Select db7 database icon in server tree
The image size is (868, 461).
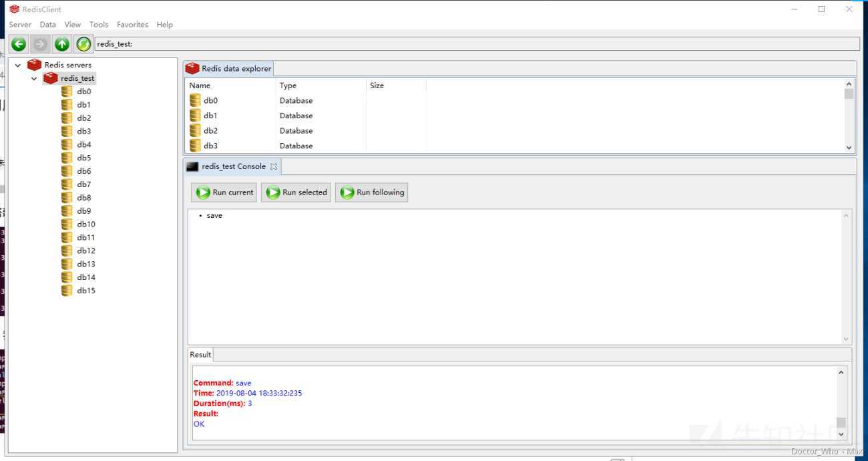point(67,184)
